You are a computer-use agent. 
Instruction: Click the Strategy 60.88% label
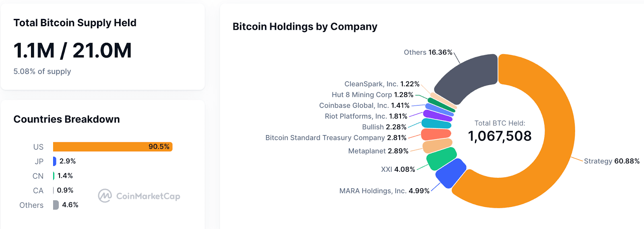(x=611, y=161)
